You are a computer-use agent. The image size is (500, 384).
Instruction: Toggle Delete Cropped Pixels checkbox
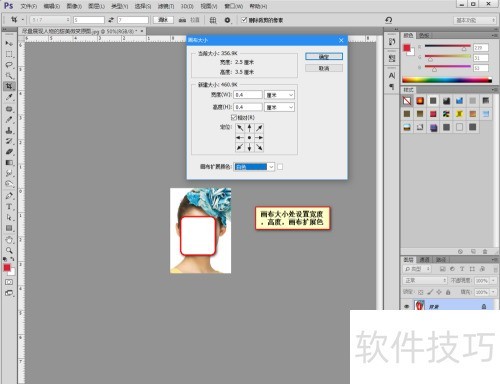tap(244, 20)
